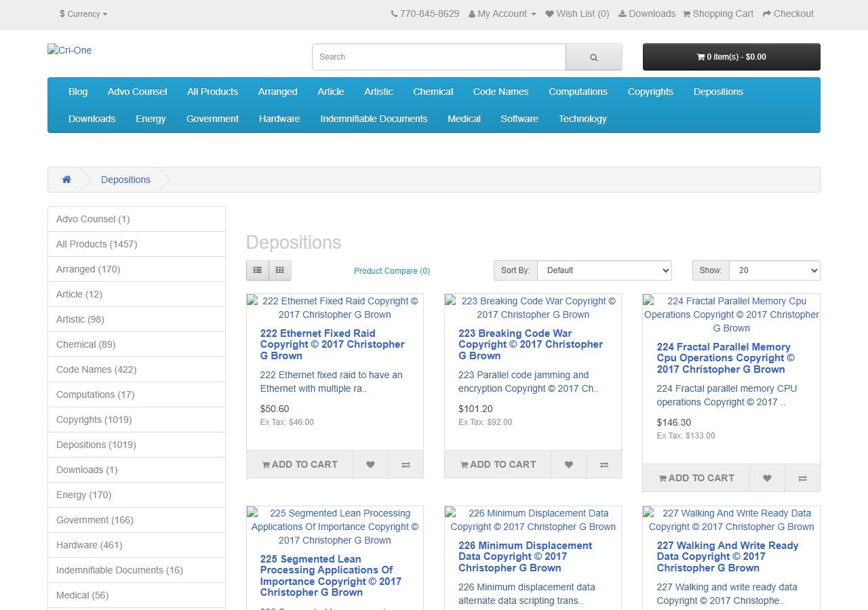The height and width of the screenshot is (610, 868).
Task: Open the Sort By dropdown
Action: coord(604,270)
